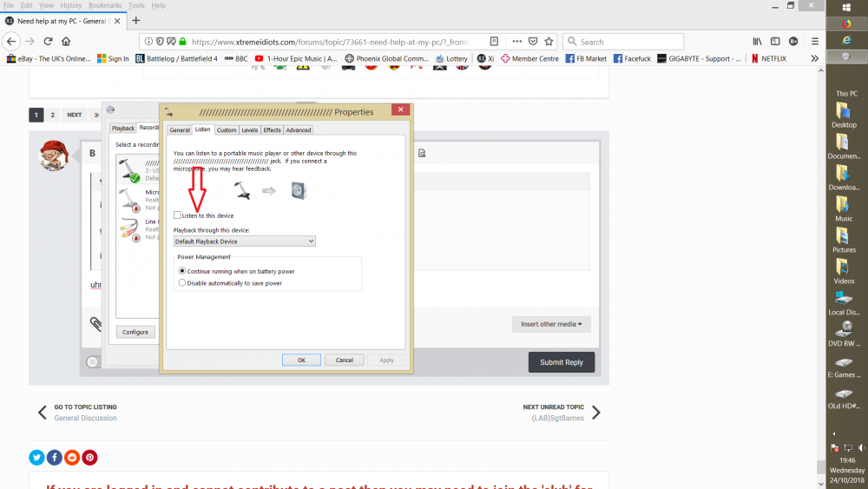Open the Battlelog / Battlefield 4 bookmark

176,58
